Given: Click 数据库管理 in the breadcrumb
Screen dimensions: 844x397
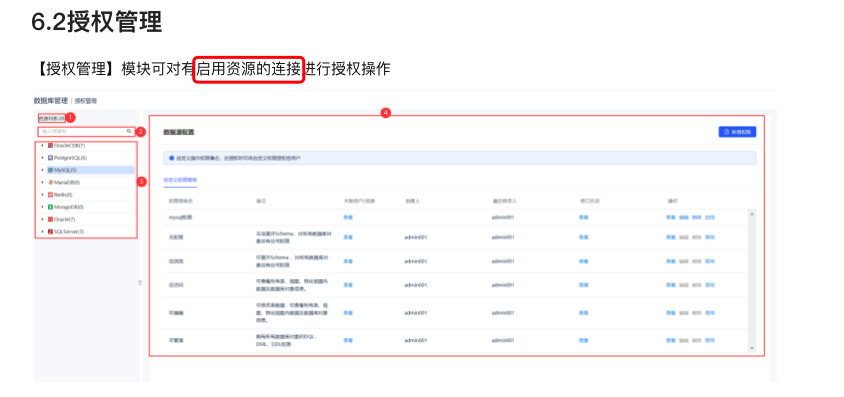Looking at the screenshot, I should pyautogui.click(x=51, y=101).
